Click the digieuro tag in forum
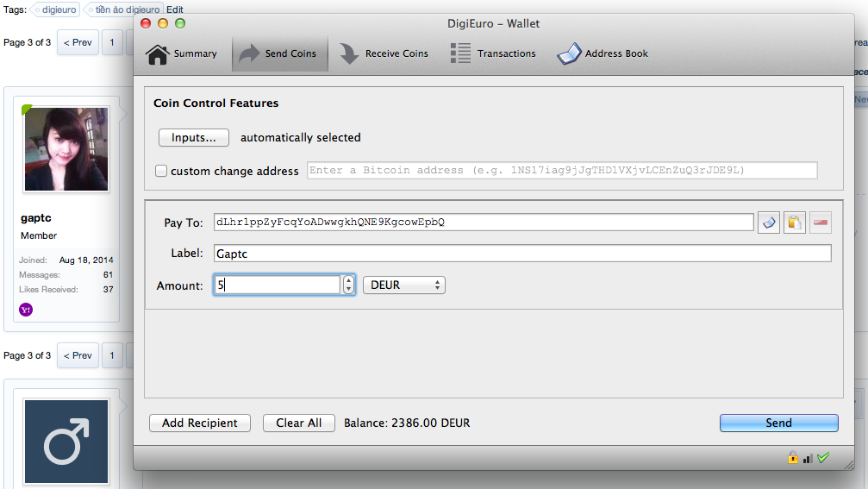This screenshot has height=489, width=868. (x=55, y=9)
